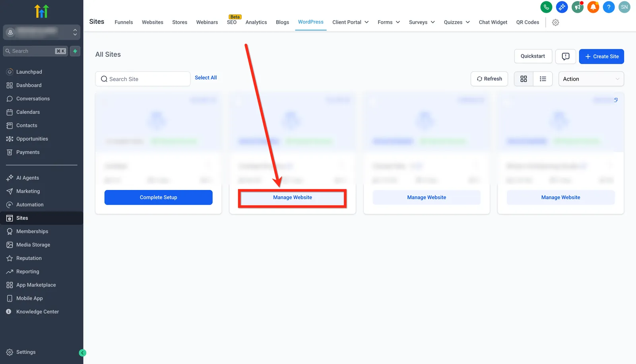Image resolution: width=636 pixels, height=364 pixels.
Task: Open the blue help question mark icon
Action: pos(609,7)
